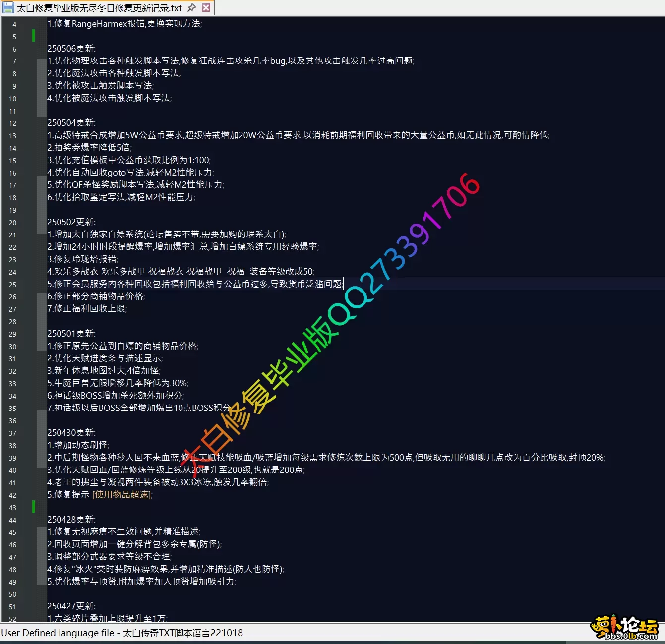
Task: Click the heading 250427更新:
Action: (x=71, y=606)
